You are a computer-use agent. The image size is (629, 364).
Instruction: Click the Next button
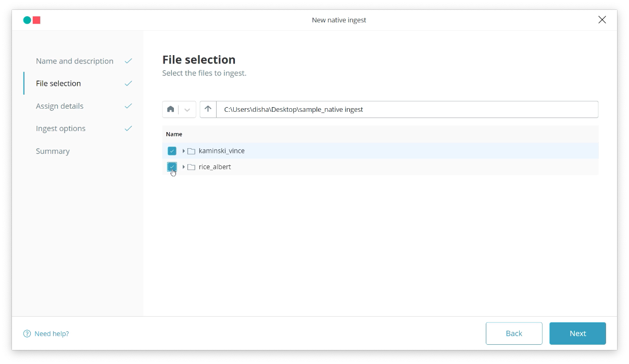click(x=577, y=333)
